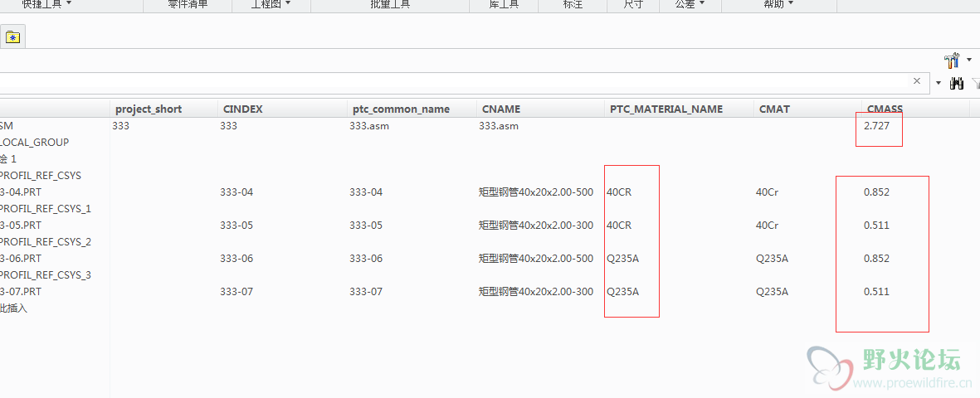Click ptc_common_name cell 333-05
Image resolution: width=980 pixels, height=398 pixels.
point(366,226)
